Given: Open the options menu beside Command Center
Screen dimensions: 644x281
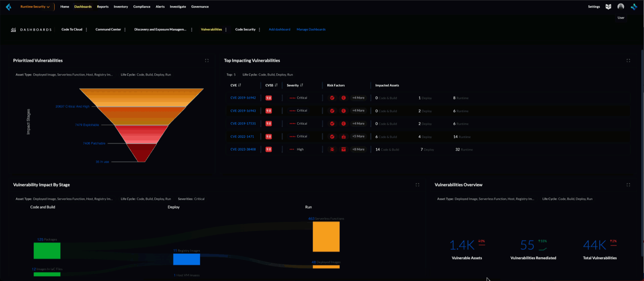Looking at the screenshot, I should coord(125,30).
